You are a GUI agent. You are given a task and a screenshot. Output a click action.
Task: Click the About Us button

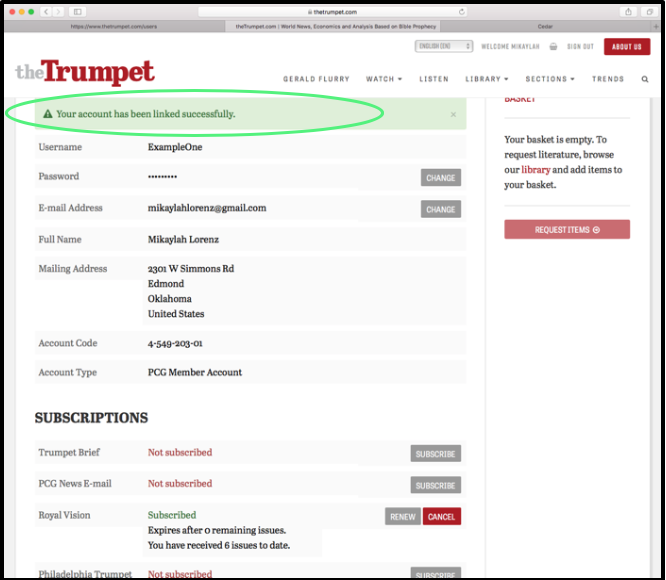pyautogui.click(x=626, y=47)
